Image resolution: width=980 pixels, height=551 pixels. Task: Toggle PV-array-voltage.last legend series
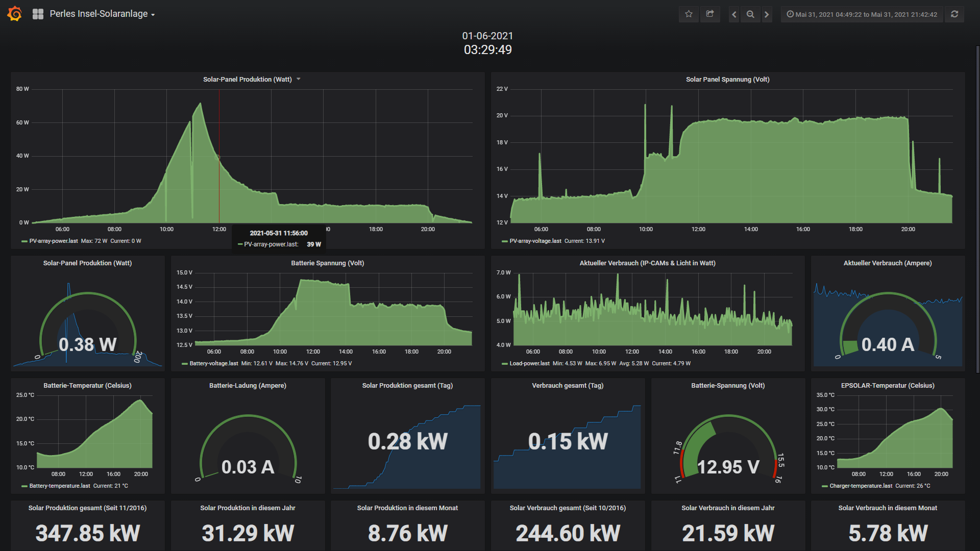pos(535,241)
